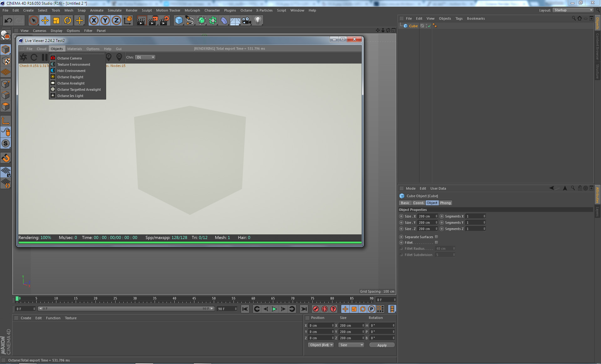The height and width of the screenshot is (364, 601).
Task: Click the Undo arrow icon
Action: point(8,21)
